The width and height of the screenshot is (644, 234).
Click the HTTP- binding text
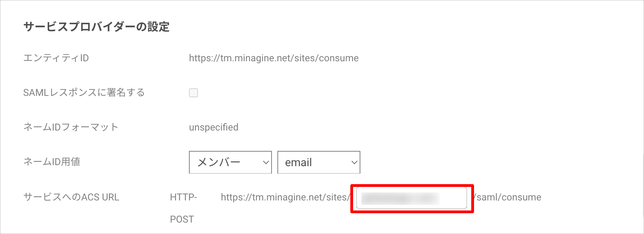[x=183, y=197]
